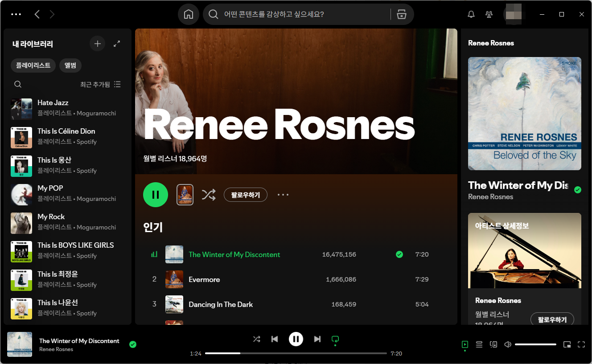Enable shuffle for the Renee Rosnes artist page
Viewport: 592px width, 364px height.
(x=209, y=195)
